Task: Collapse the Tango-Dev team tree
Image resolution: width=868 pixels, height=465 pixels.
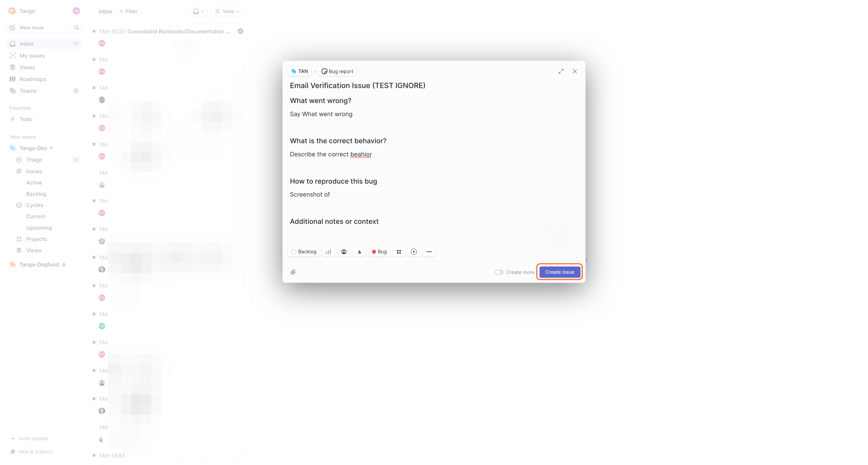Action: pyautogui.click(x=52, y=148)
